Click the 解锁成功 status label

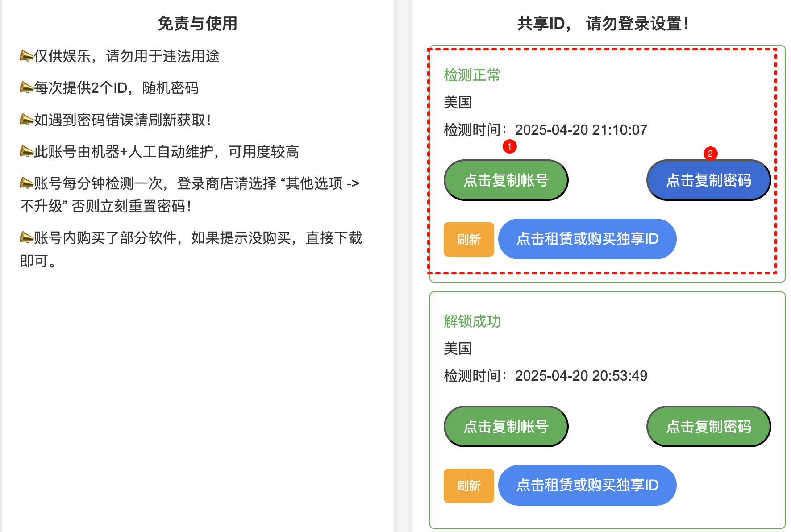(x=472, y=321)
